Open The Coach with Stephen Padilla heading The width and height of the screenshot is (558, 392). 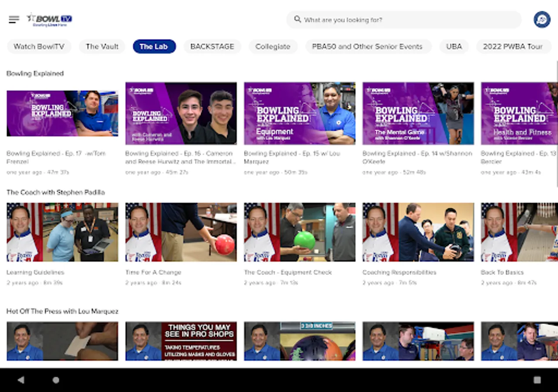point(55,192)
